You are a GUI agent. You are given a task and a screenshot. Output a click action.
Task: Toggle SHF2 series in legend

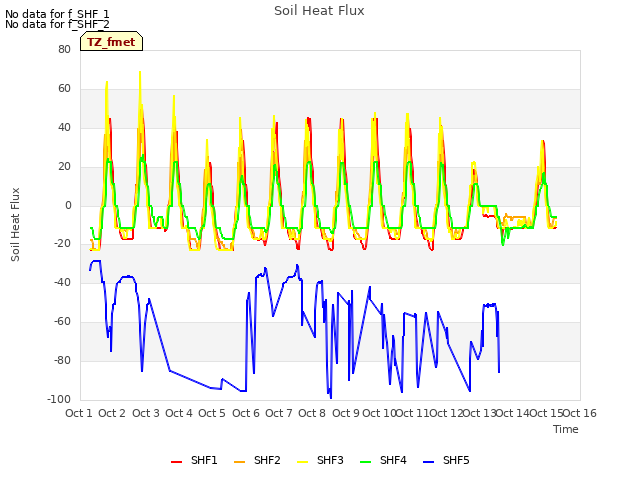(257, 460)
